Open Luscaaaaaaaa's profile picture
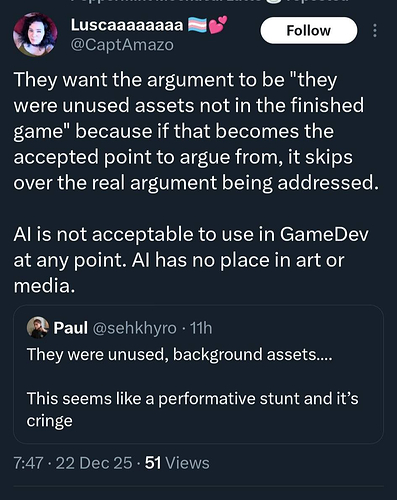The width and height of the screenshot is (397, 500). click(35, 34)
